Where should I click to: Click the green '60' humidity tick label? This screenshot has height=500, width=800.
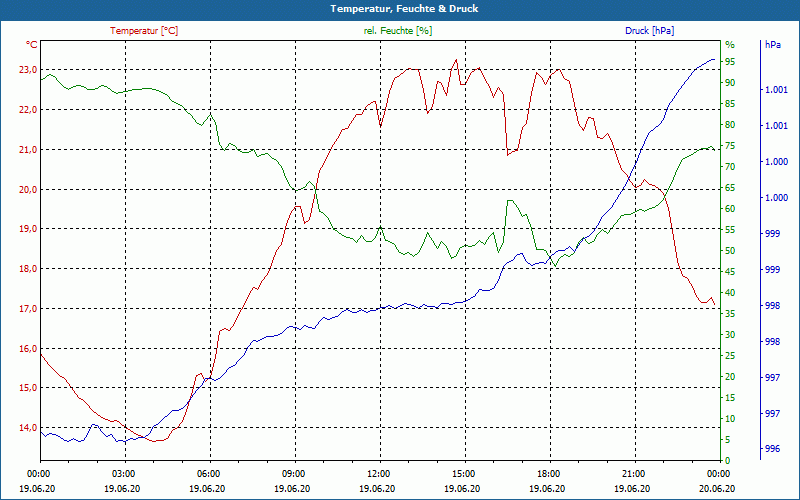pos(730,209)
